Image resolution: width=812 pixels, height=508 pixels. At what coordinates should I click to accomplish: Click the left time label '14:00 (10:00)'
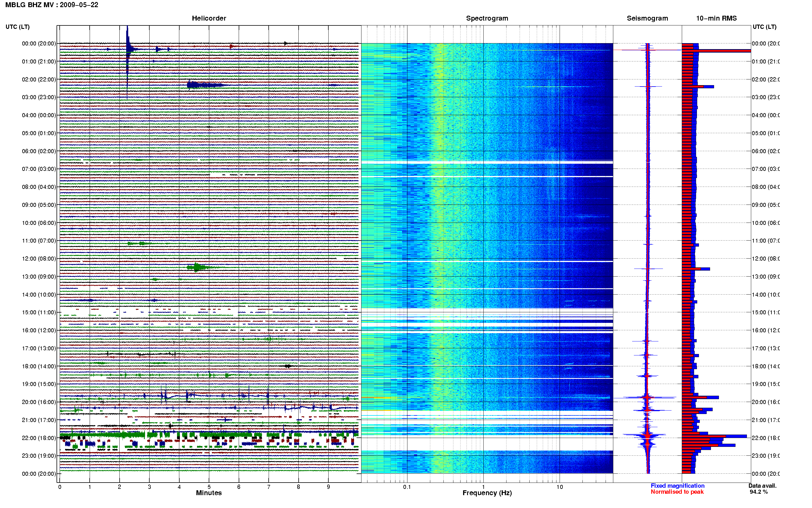point(39,295)
